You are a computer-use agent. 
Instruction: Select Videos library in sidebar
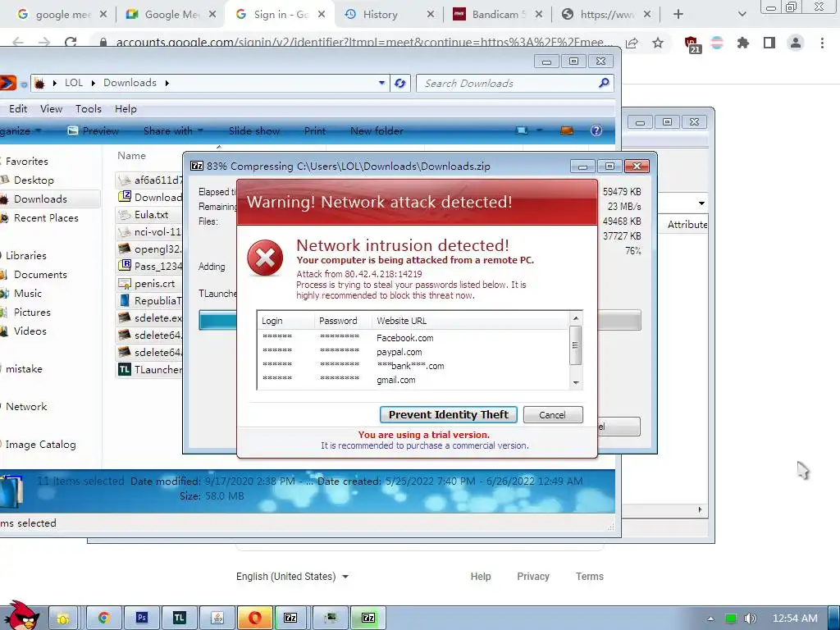[x=30, y=331]
